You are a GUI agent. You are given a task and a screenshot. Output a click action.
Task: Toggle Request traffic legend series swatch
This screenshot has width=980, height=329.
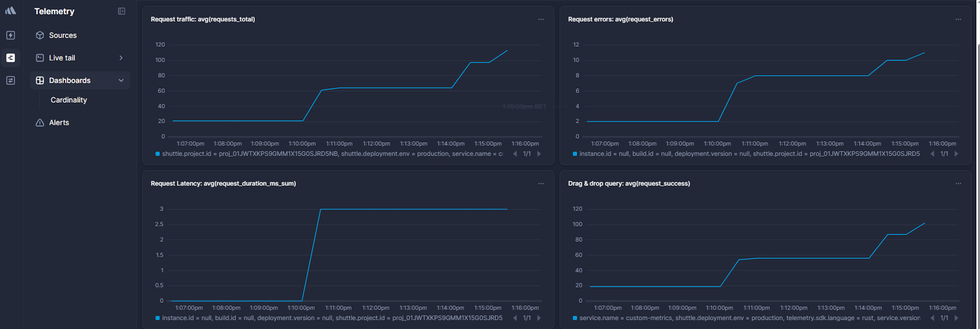(157, 154)
